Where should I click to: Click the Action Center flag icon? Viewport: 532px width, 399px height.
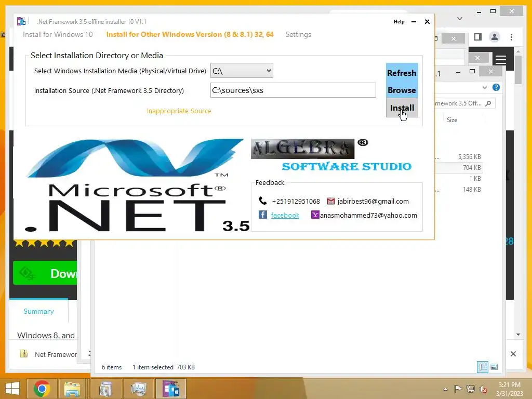click(x=458, y=389)
